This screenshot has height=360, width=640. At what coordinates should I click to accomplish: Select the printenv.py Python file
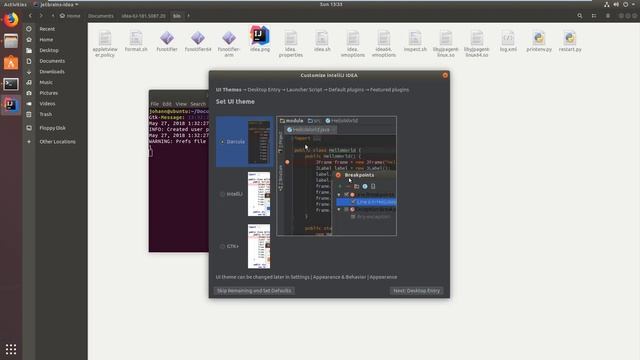pyautogui.click(x=539, y=41)
